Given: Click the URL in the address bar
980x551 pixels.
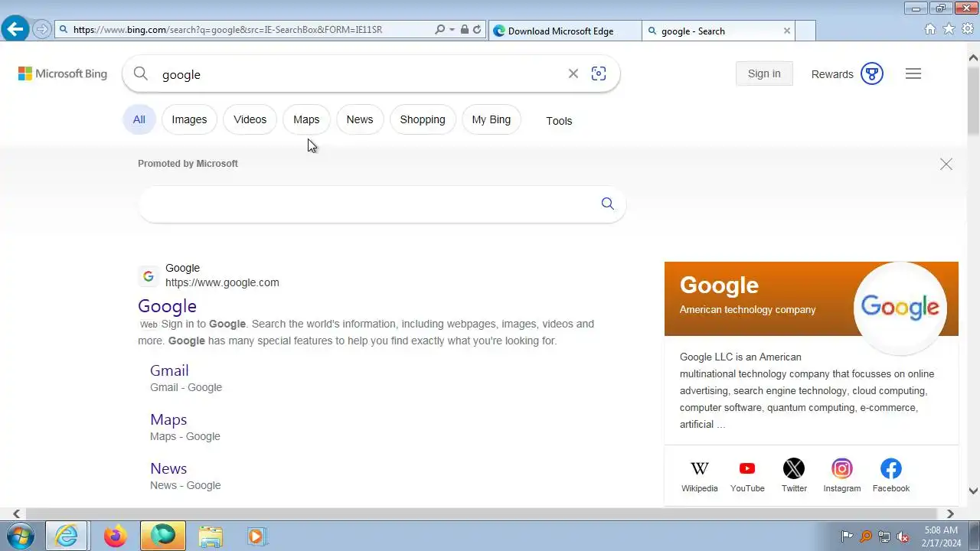Looking at the screenshot, I should tap(227, 30).
